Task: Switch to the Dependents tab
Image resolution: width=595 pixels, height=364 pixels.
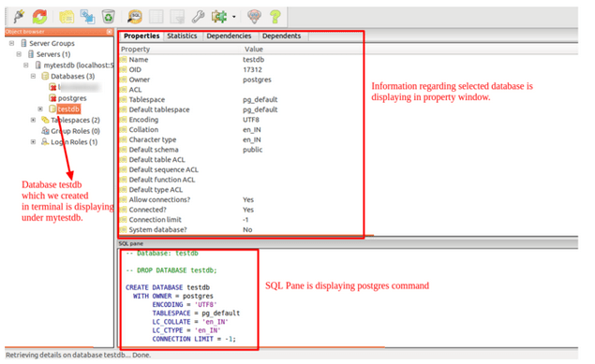Action: 281,36
